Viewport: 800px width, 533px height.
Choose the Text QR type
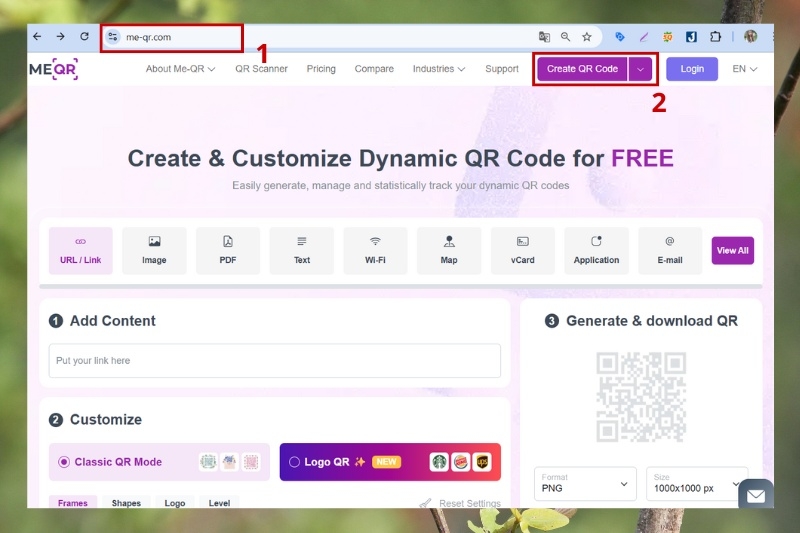click(x=302, y=250)
